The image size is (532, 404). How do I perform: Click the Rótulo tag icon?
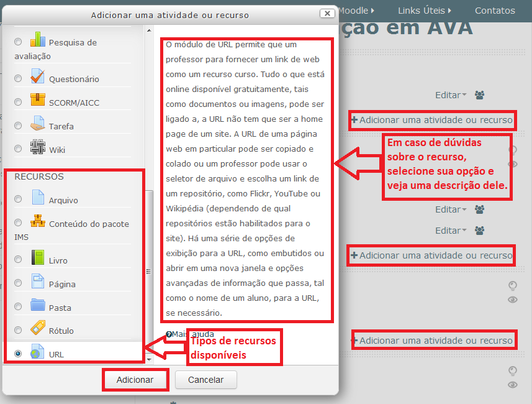click(38, 329)
